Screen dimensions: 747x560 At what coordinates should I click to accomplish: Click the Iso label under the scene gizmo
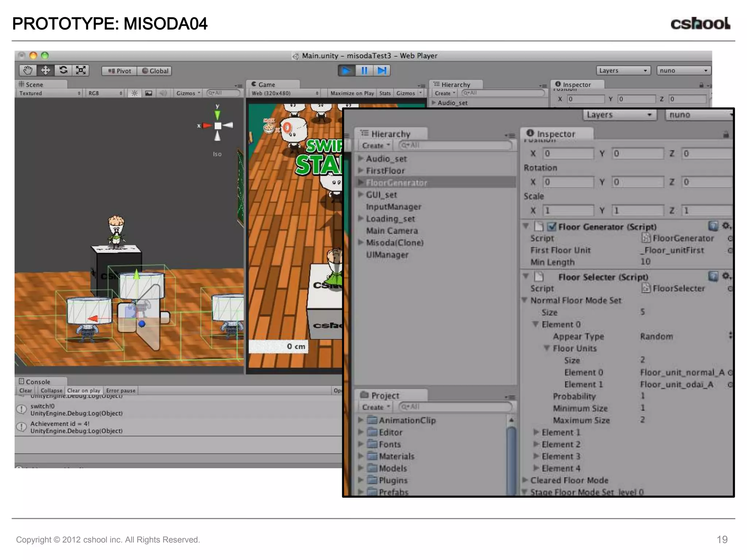click(x=217, y=154)
